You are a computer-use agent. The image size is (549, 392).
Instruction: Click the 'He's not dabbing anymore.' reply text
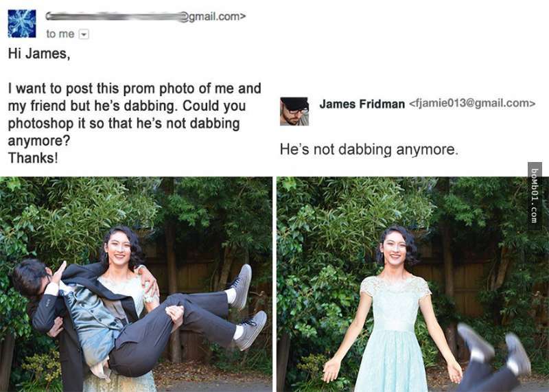click(369, 150)
